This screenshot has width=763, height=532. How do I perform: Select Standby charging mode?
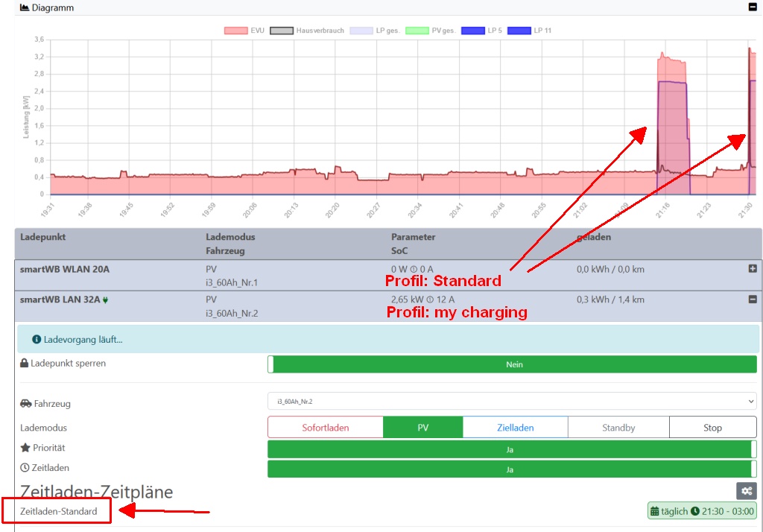click(618, 428)
